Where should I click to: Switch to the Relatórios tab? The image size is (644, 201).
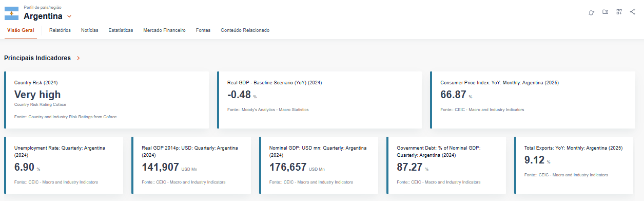(60, 30)
